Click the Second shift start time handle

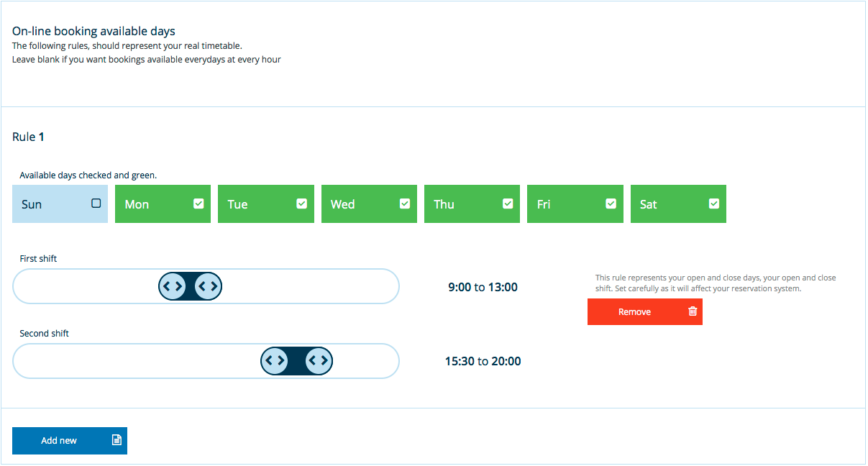[x=274, y=360]
